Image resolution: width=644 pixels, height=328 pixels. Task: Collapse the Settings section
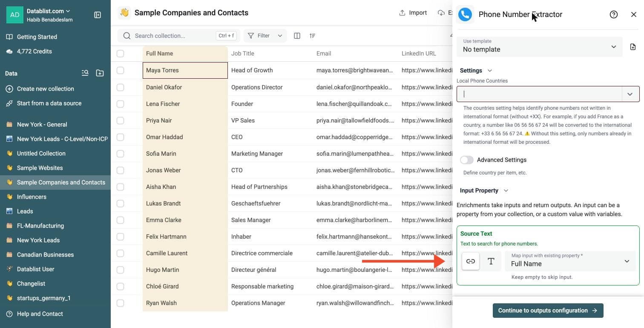476,71
